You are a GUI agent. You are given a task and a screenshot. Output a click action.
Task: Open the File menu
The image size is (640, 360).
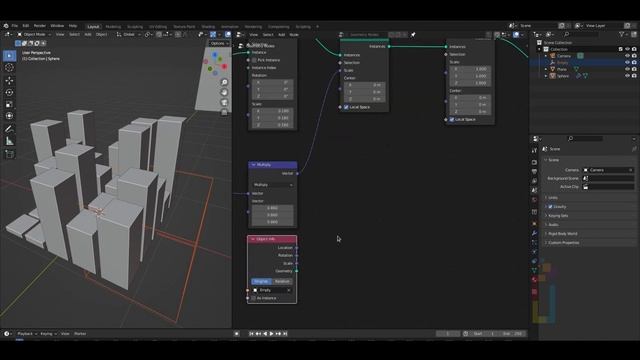(15, 26)
